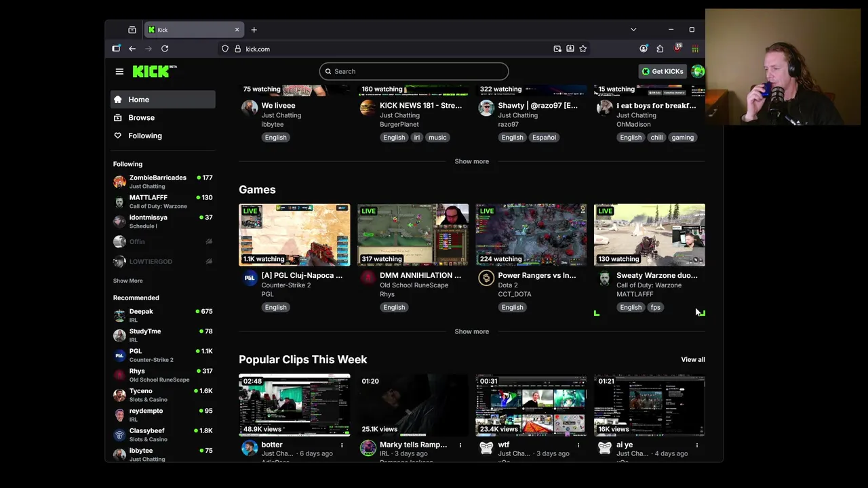
Task: Play the Marky tells Ramp clip thumbnail
Action: [x=413, y=405]
